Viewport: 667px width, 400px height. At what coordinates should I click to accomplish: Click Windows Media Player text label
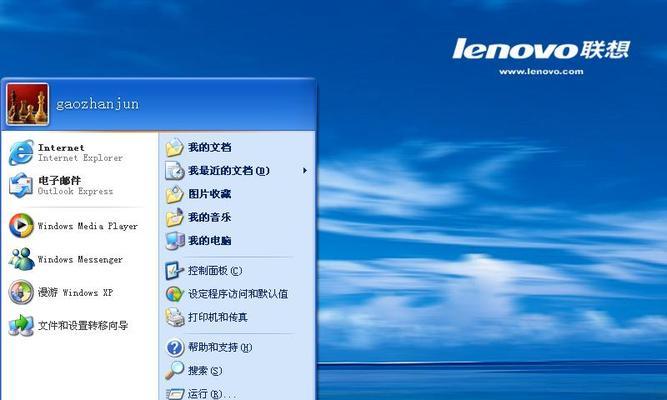coord(88,226)
